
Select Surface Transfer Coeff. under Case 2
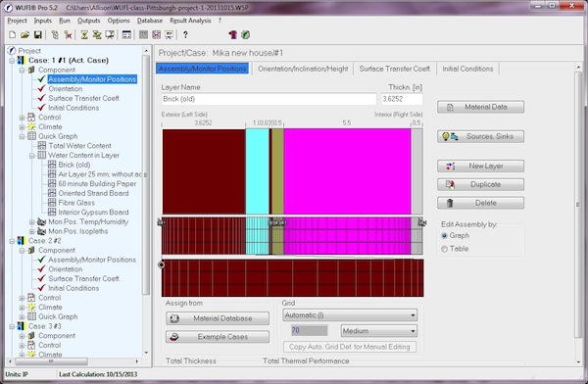click(x=84, y=278)
